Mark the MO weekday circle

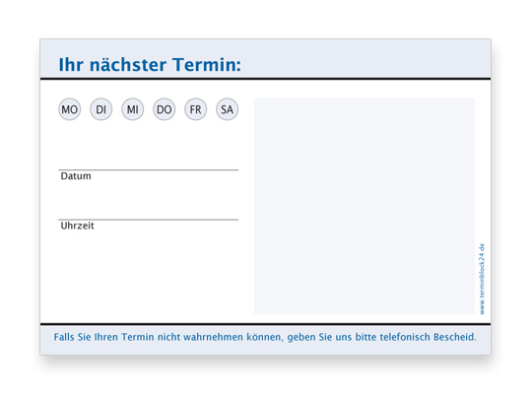(70, 109)
